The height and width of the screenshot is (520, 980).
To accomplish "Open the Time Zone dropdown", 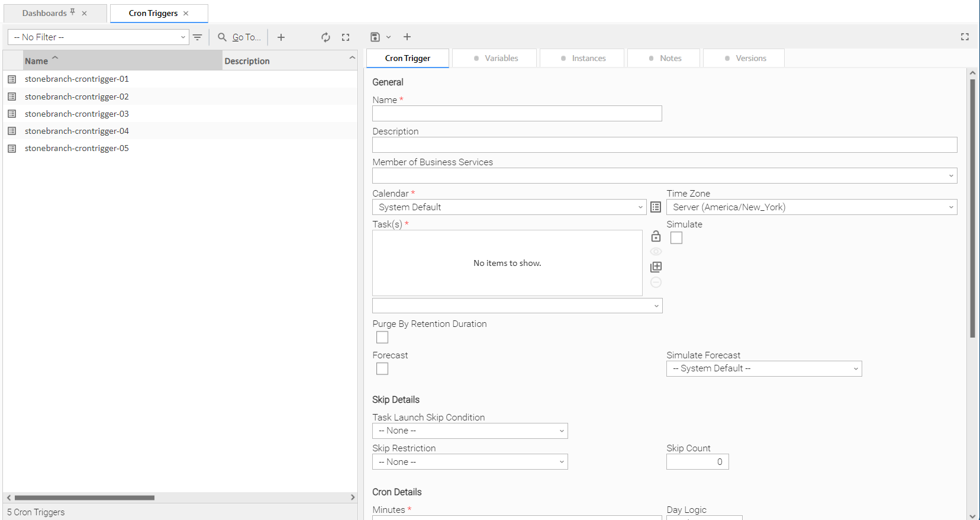I will (x=811, y=207).
